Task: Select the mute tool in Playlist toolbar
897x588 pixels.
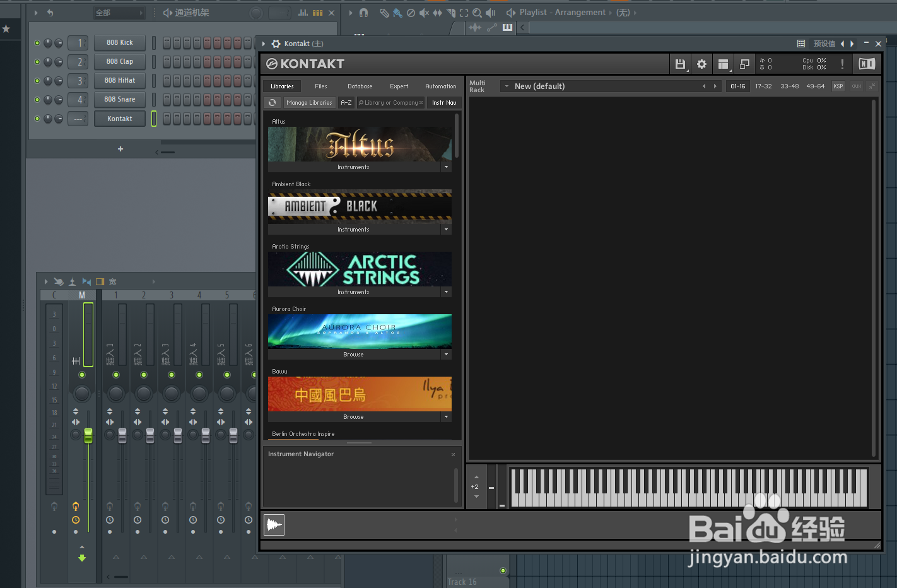Action: coord(424,13)
